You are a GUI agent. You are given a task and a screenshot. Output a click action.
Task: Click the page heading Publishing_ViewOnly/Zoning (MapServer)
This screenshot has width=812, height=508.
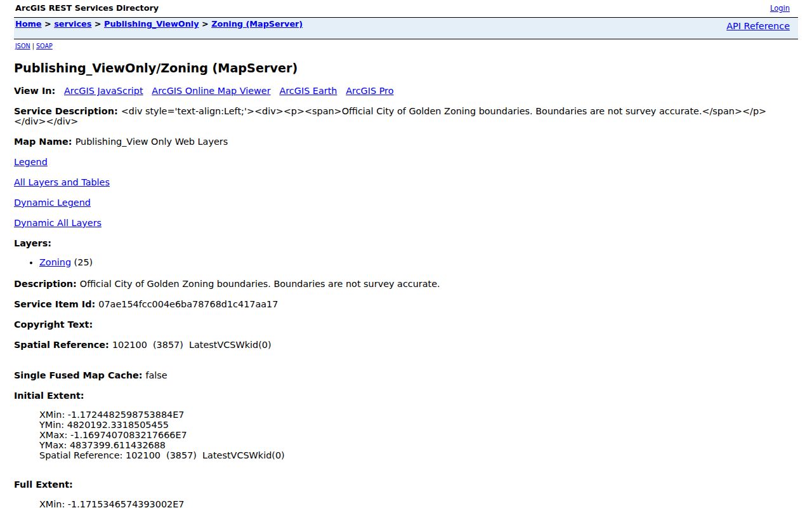point(156,68)
